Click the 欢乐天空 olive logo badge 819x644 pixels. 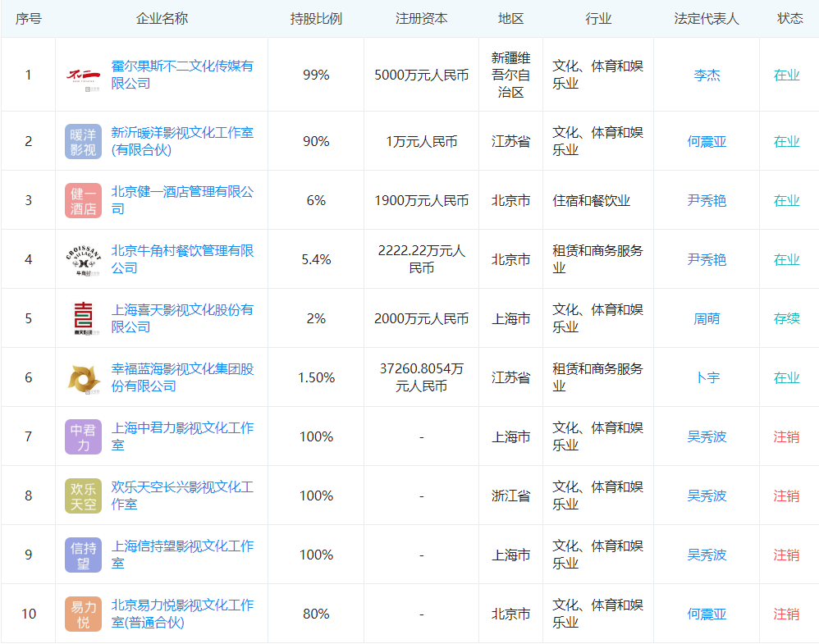pos(83,496)
